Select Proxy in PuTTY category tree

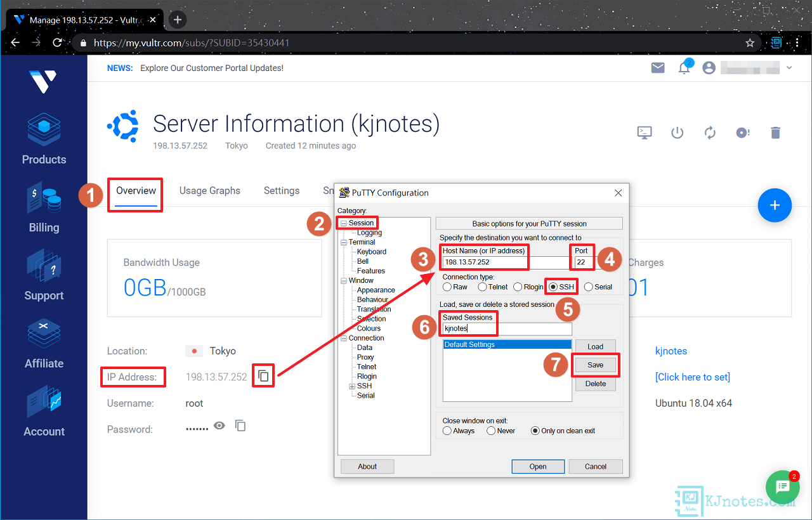(365, 357)
